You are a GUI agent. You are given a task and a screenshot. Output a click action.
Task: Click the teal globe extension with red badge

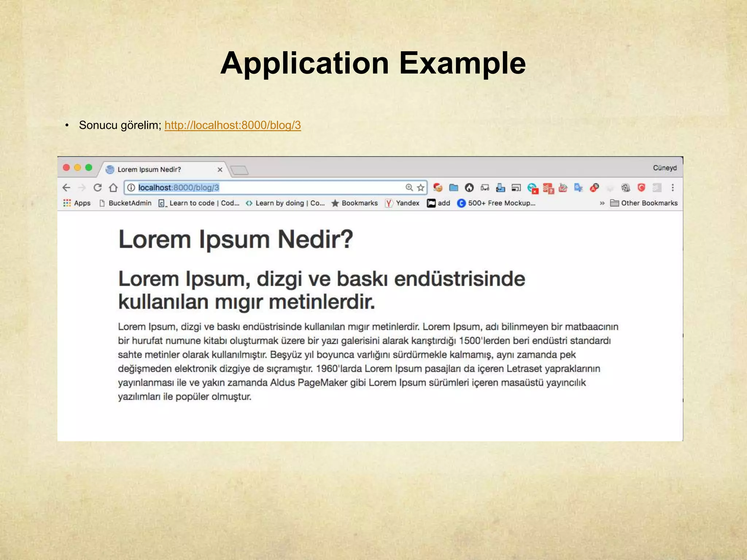[533, 188]
